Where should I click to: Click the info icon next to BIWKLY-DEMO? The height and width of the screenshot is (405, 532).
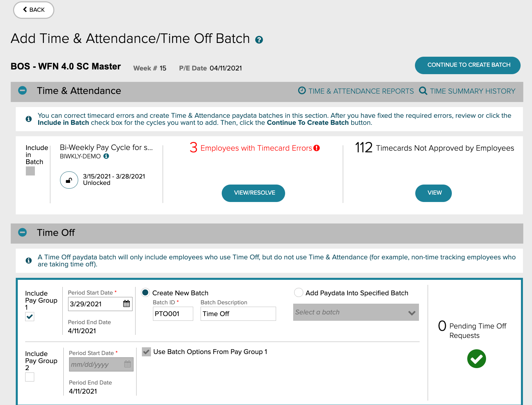[x=106, y=156]
